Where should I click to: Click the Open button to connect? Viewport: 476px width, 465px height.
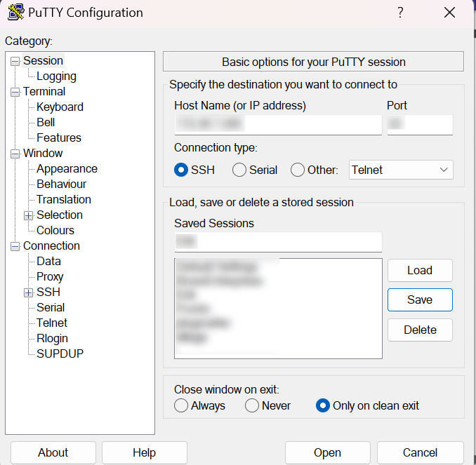coord(327,452)
